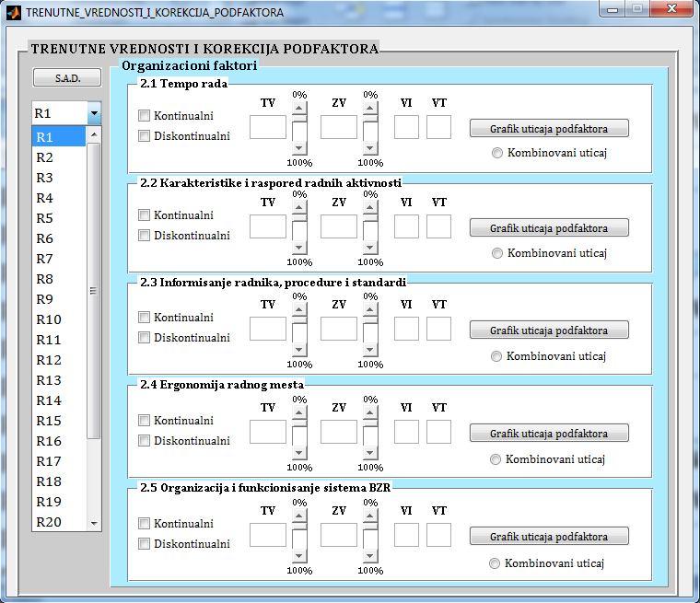Click Grafik uticaja podfaktora for 2.3

coord(549,330)
